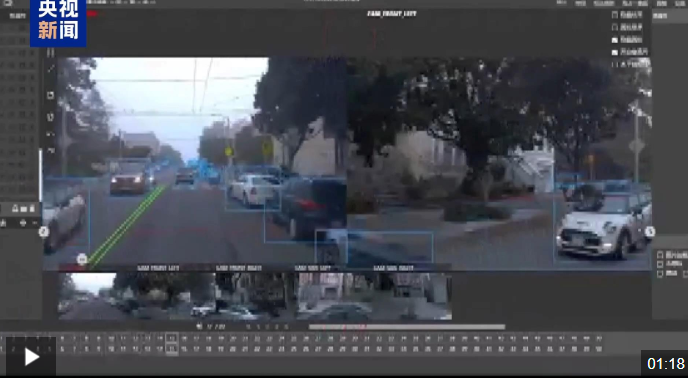688x378 pixels.
Task: Click the rightmost menu item in the top bar
Action: (x=678, y=3)
